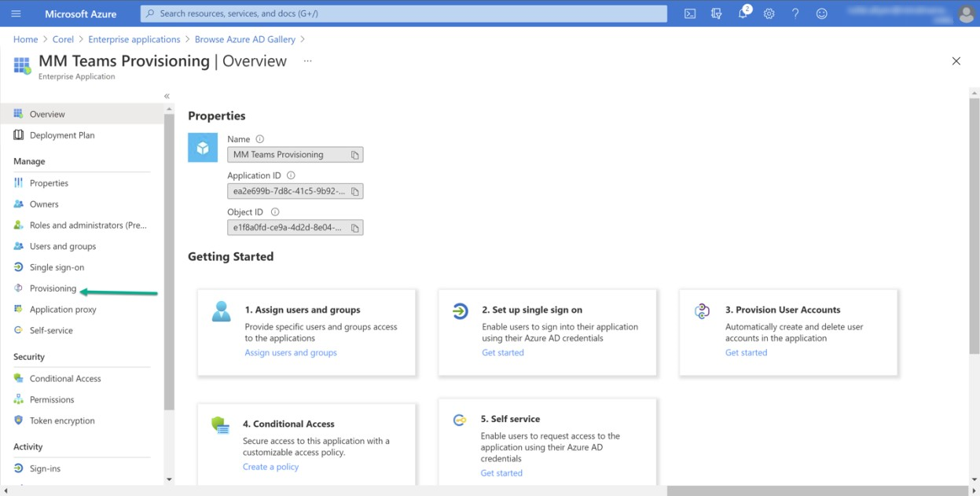Image resolution: width=980 pixels, height=496 pixels.
Task: Open the Directories and subscriptions filter icon
Action: (x=716, y=13)
